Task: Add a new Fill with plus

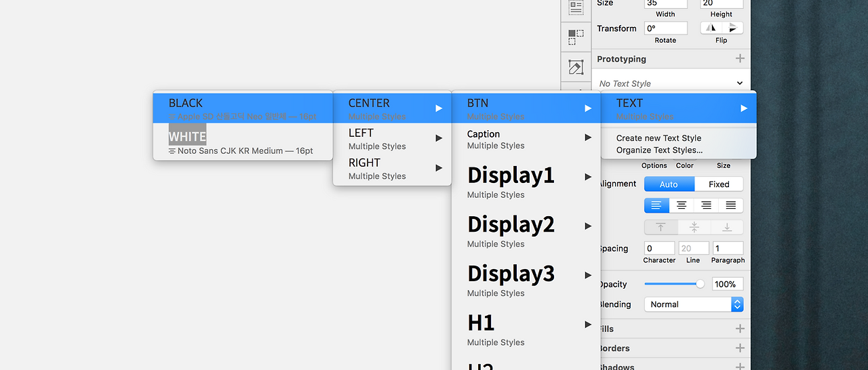Action: tap(740, 329)
